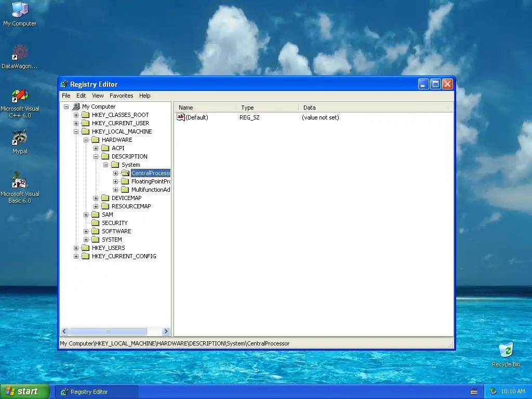Image resolution: width=532 pixels, height=399 pixels.
Task: Click the Registry Editor taskbar button
Action: (x=96, y=392)
